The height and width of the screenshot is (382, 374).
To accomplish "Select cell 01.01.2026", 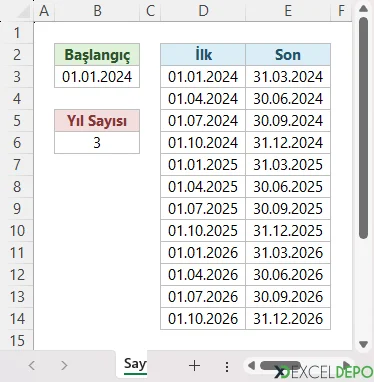I will pos(203,252).
